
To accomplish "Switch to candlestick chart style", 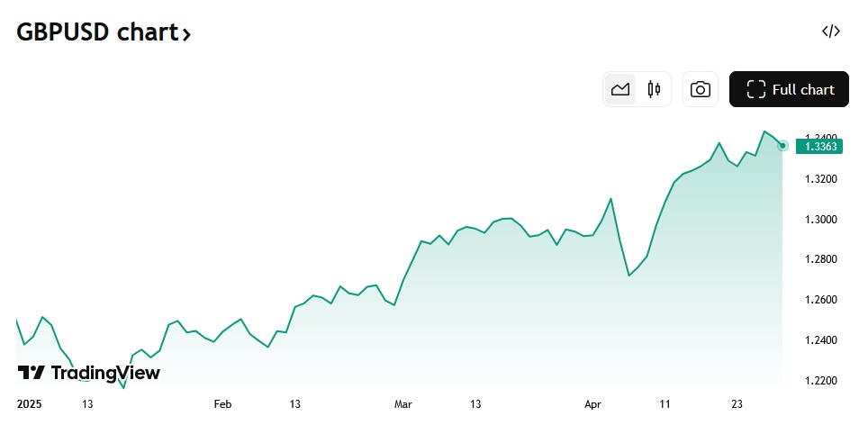I will coord(654,89).
